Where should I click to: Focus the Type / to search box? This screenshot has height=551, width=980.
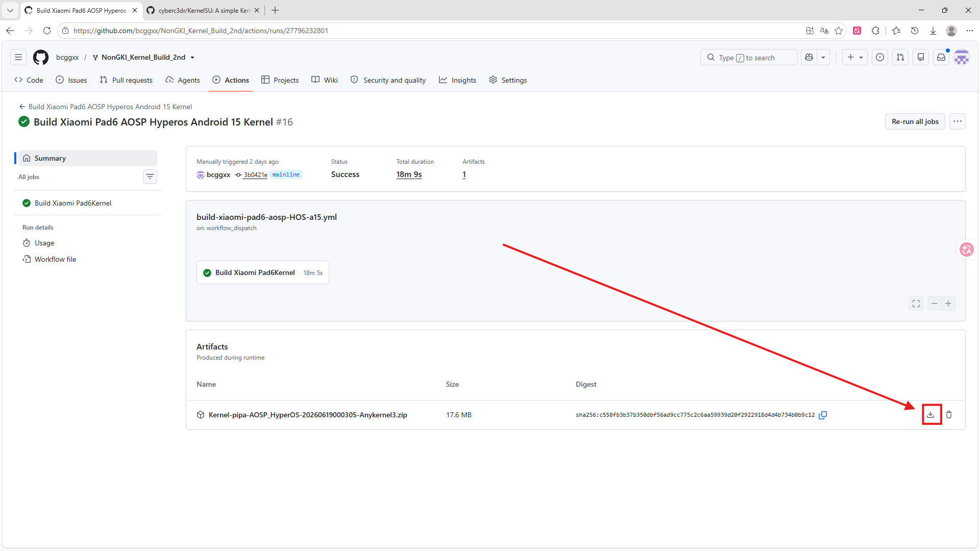click(749, 58)
